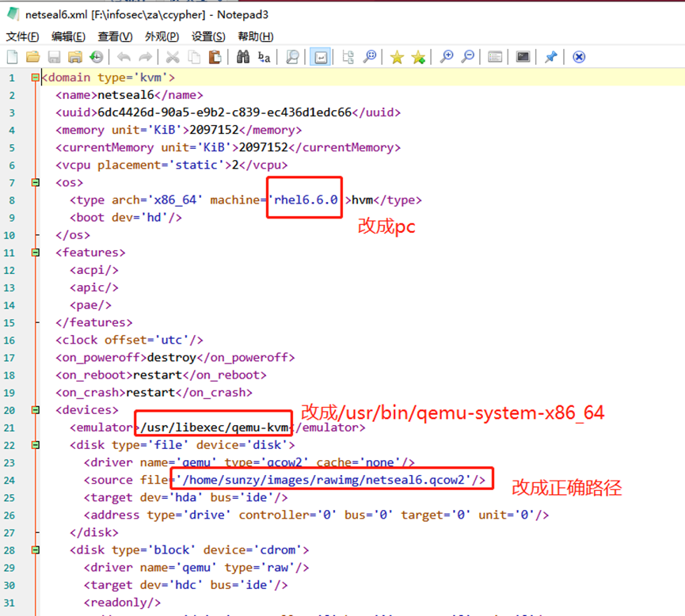Click the <pae/> tag

point(91,305)
